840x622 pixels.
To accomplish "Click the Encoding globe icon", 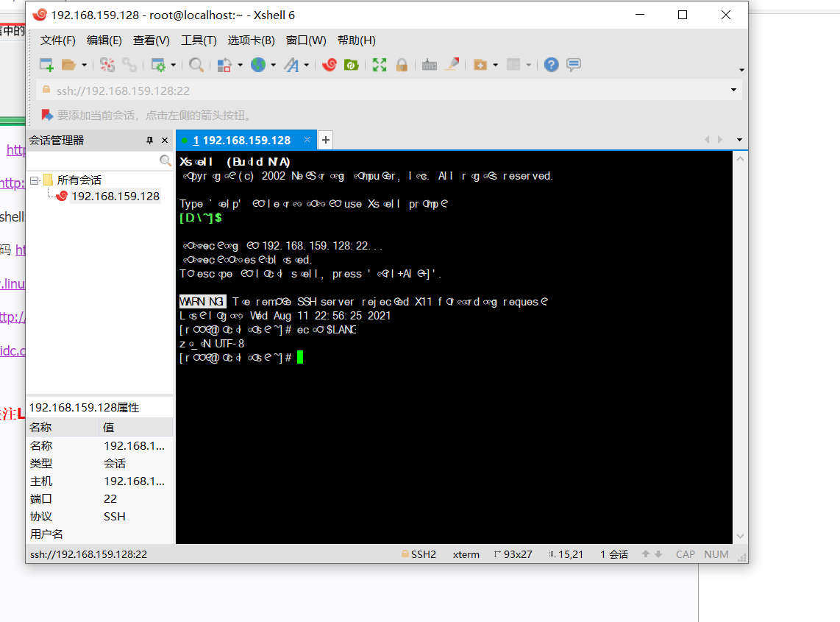I will 258,65.
